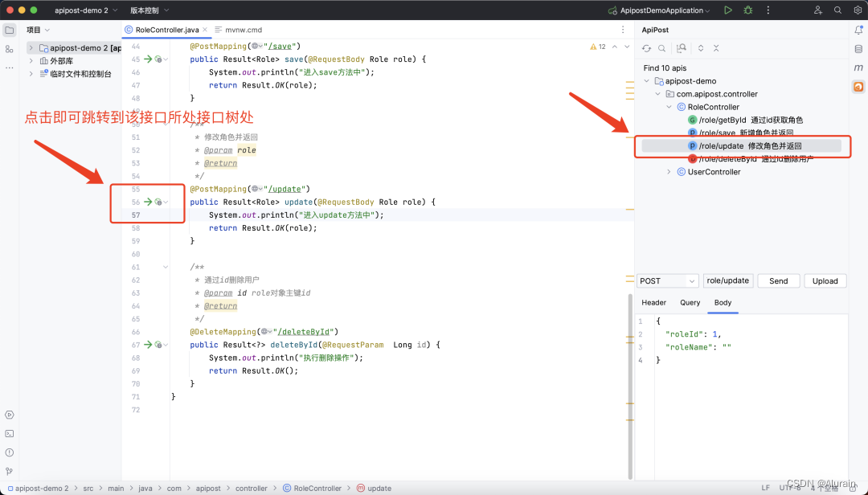Open IDE settings gear icon
Screen dimensions: 868x495
tap(858, 10)
